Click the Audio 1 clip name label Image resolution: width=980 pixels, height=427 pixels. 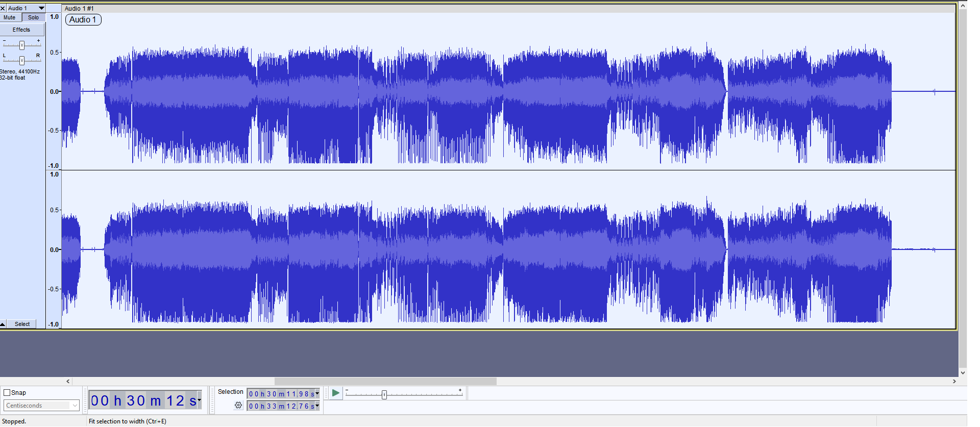point(83,20)
